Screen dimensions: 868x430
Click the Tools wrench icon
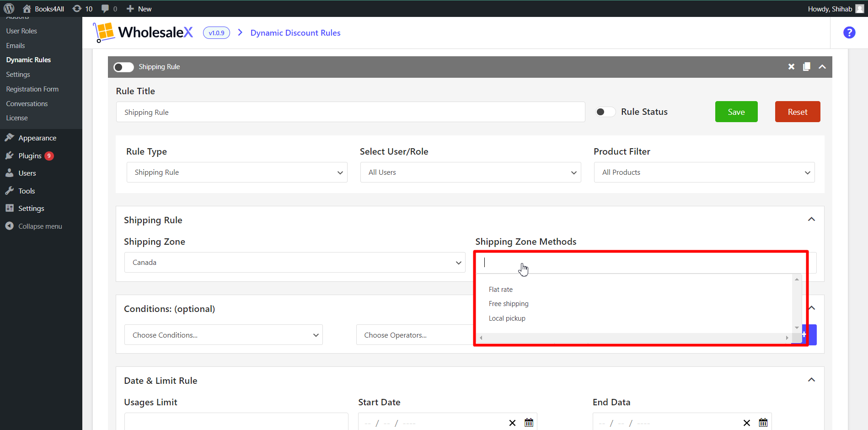pos(9,191)
